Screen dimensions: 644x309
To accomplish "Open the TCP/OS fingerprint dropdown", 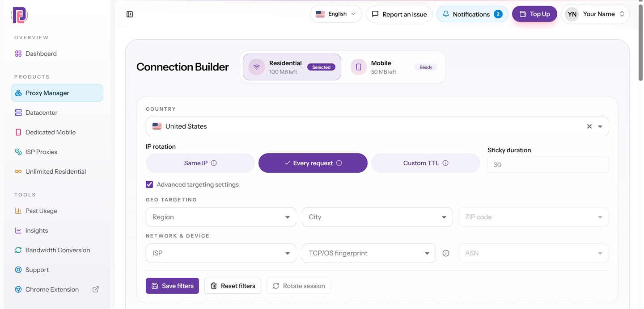I will click(369, 253).
